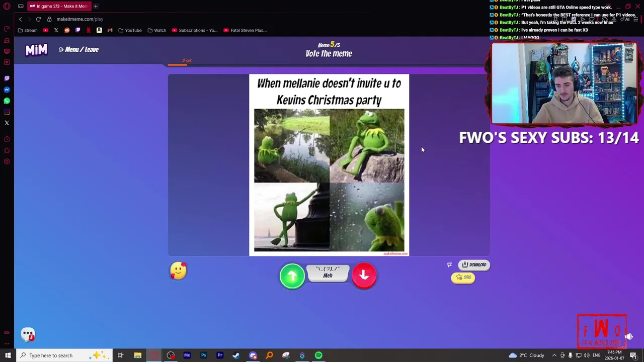Open the Gmail bookmark
The image size is (644, 362).
click(x=110, y=30)
